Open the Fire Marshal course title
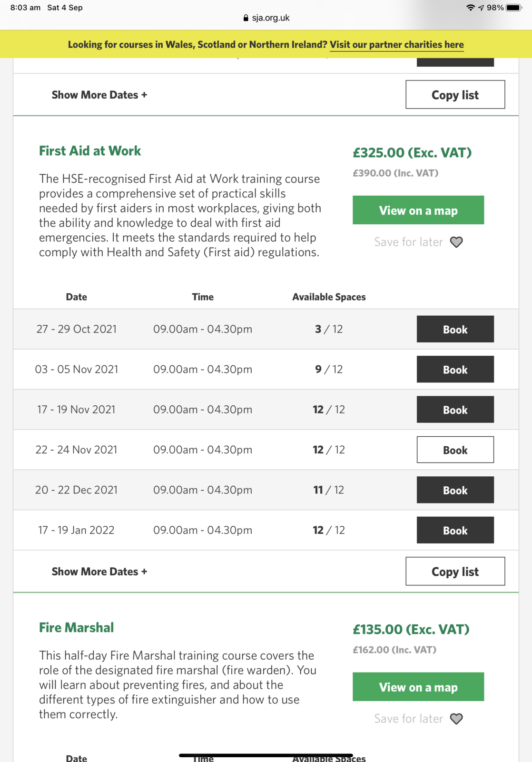The height and width of the screenshot is (762, 532). 77,628
